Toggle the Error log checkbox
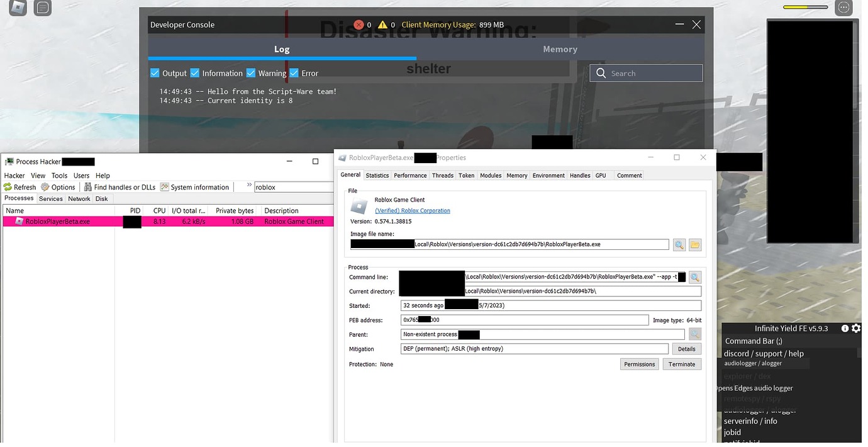Screen dimensions: 868x447 (293, 73)
